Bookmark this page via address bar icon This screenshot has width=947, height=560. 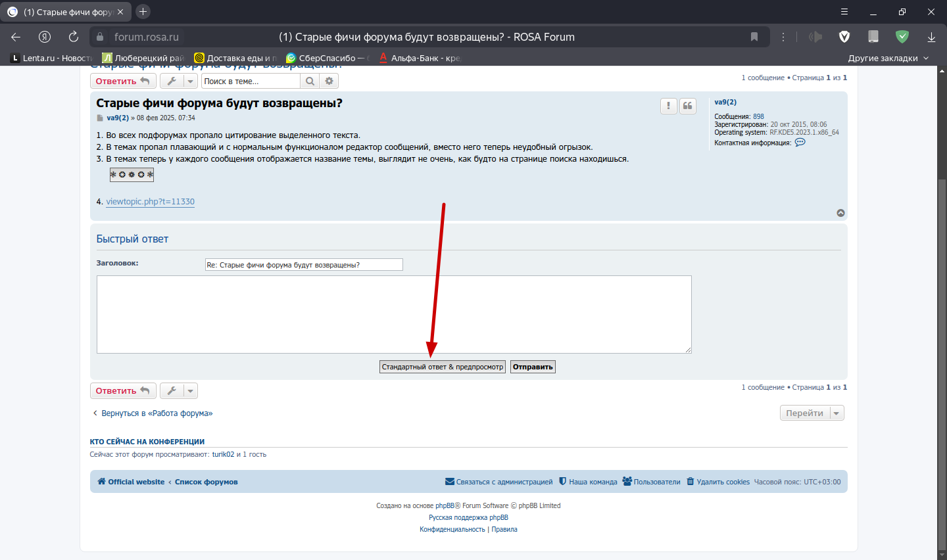click(x=754, y=37)
